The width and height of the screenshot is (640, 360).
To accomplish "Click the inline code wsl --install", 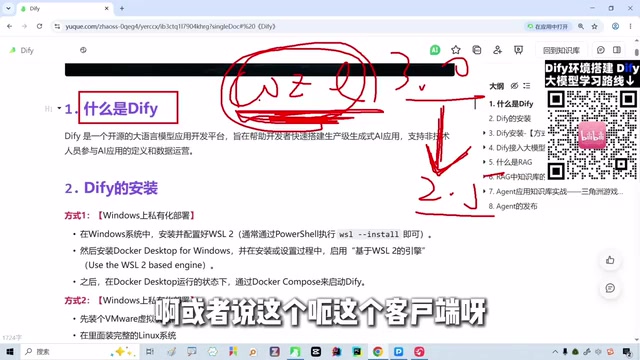I will tap(369, 234).
